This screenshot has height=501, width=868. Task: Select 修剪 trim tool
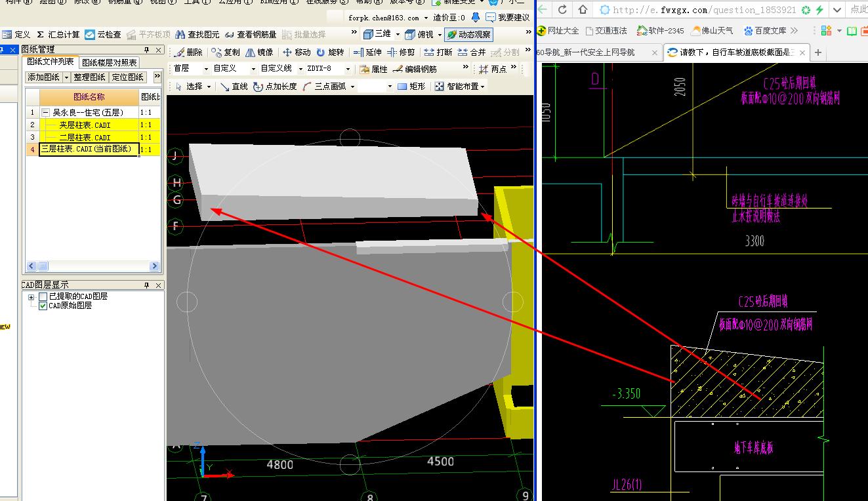(x=401, y=52)
